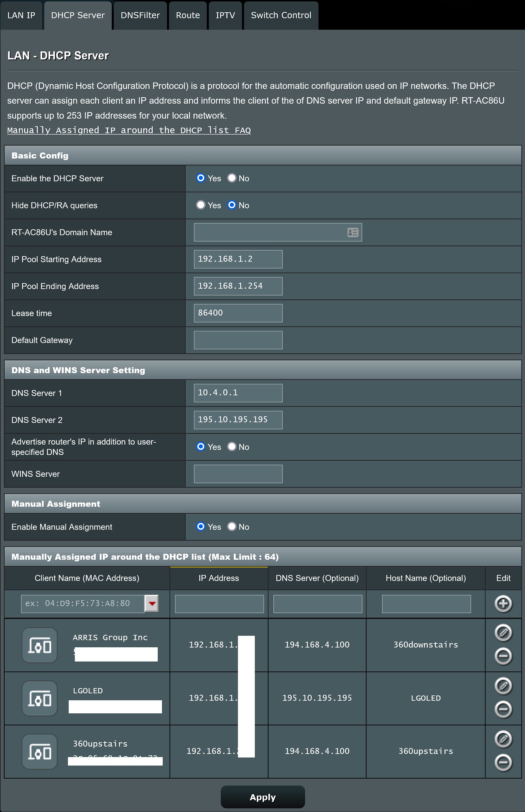Viewport: 525px width, 812px height.
Task: Select Yes for Hide DHCP/RA queries
Action: click(x=201, y=205)
